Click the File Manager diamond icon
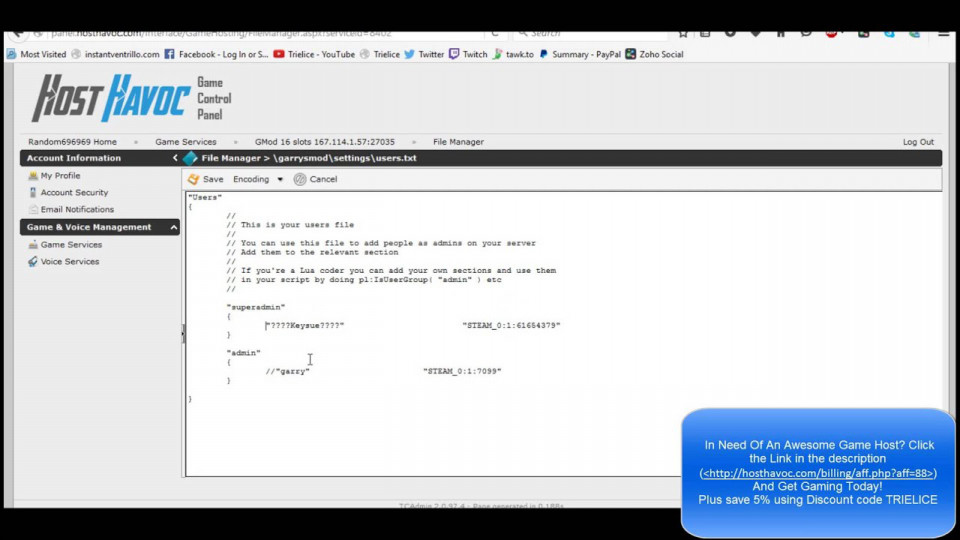 190,158
